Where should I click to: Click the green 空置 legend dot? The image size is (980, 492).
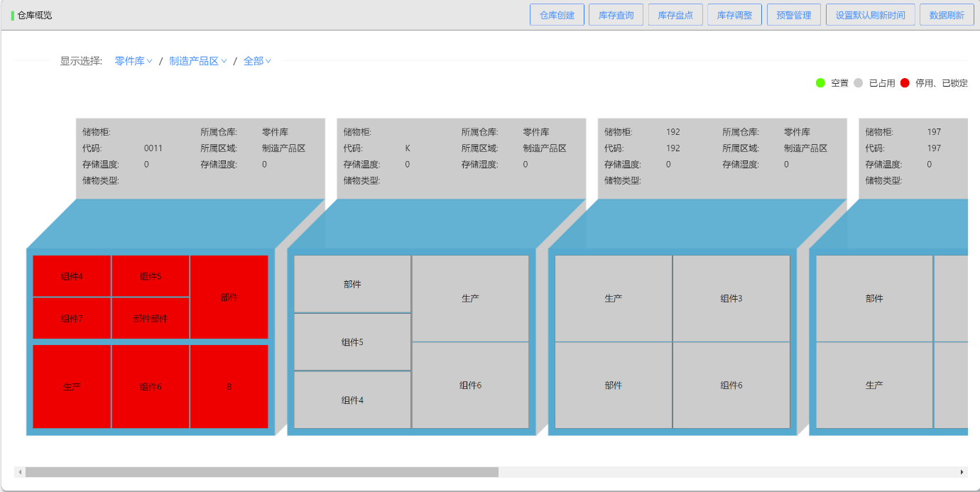[820, 83]
